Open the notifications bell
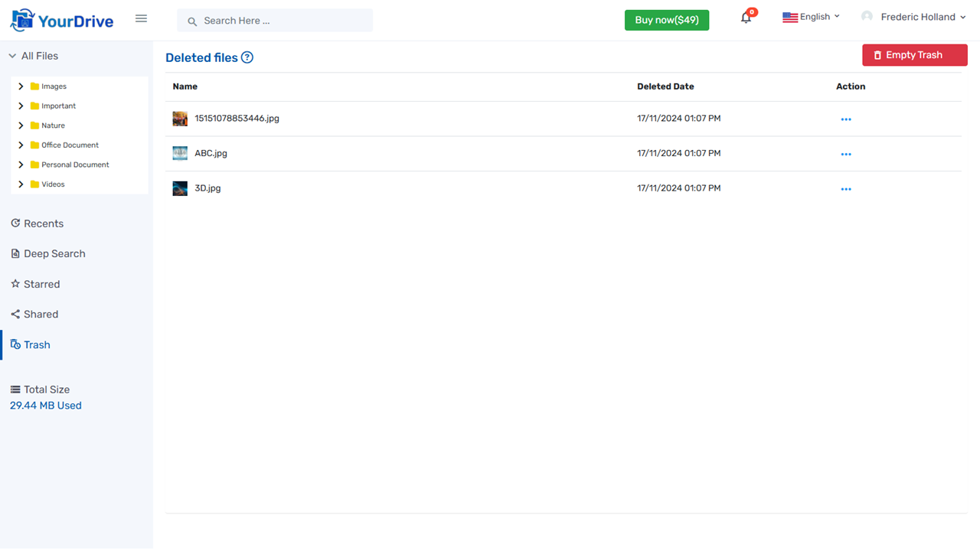This screenshot has width=980, height=551. tap(745, 16)
